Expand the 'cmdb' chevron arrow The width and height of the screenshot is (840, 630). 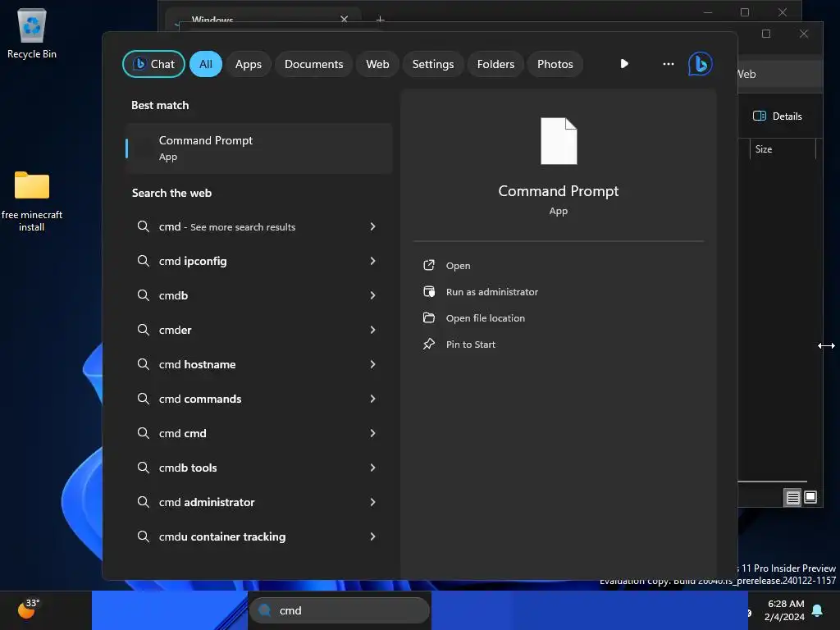[373, 295]
